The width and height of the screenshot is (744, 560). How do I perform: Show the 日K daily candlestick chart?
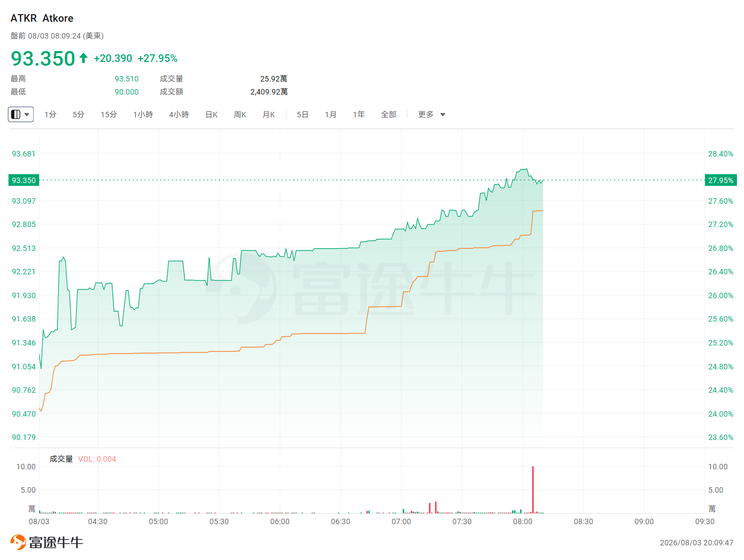(211, 115)
